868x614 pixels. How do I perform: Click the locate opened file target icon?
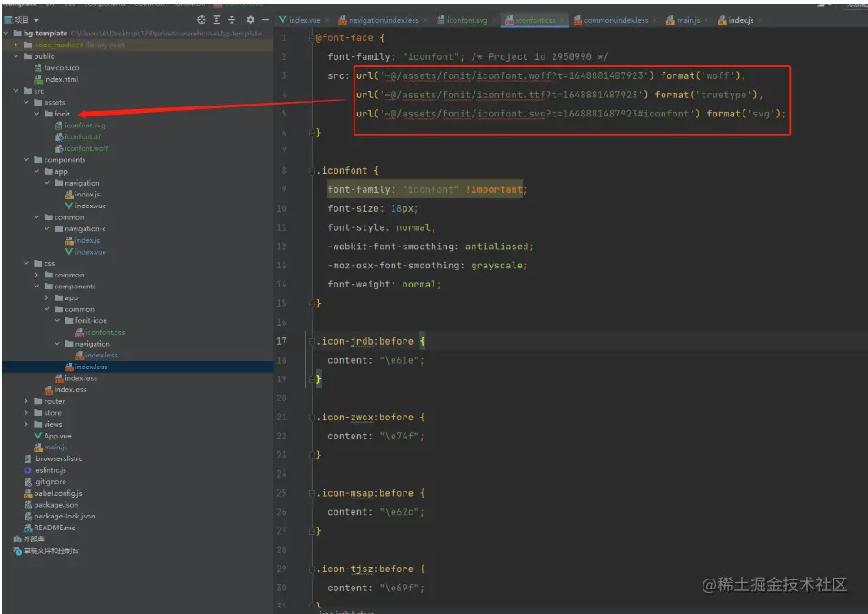(x=202, y=20)
